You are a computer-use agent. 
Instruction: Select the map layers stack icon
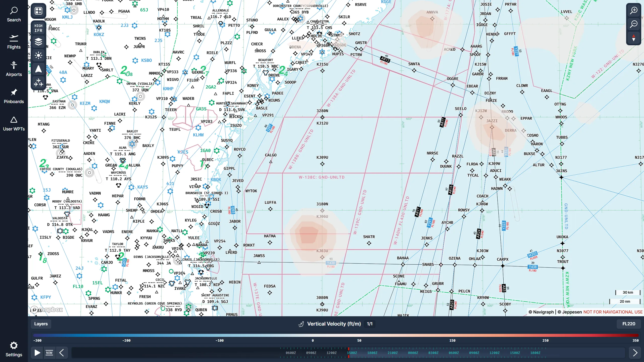click(38, 42)
